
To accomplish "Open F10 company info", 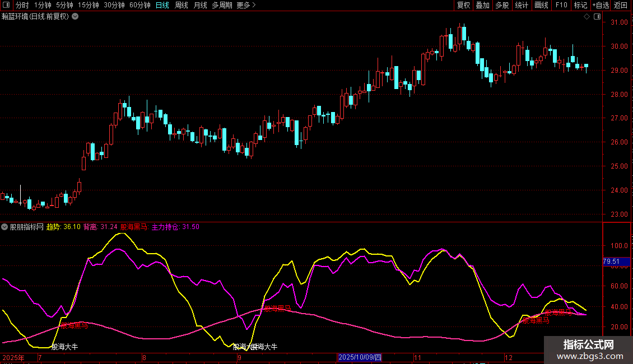I will pos(561,5).
